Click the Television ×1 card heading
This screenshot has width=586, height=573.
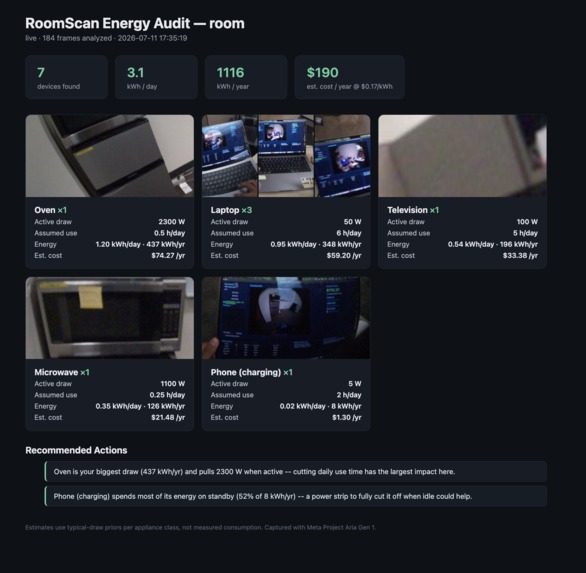click(x=413, y=210)
